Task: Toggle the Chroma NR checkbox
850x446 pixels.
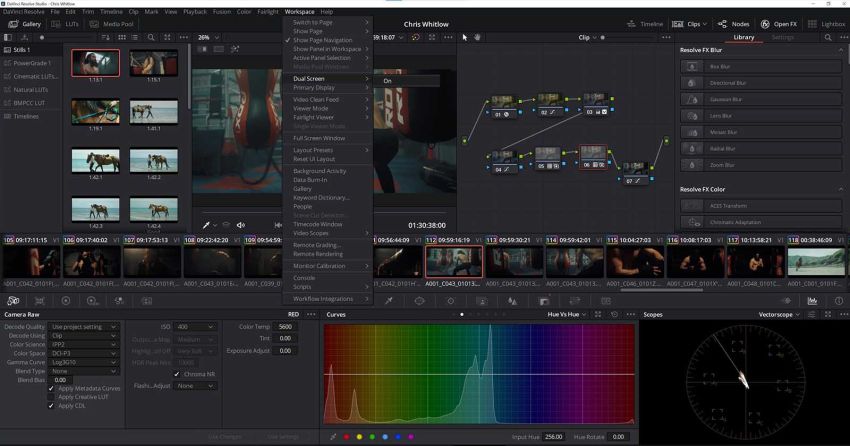Action: [x=177, y=374]
